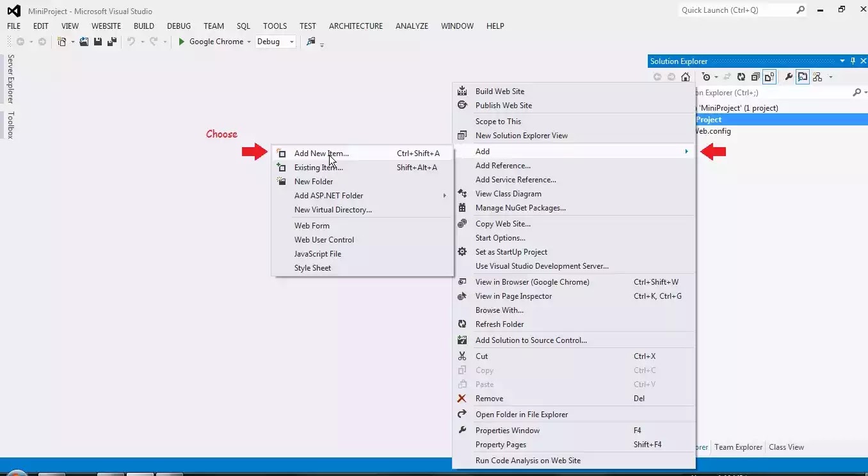Refresh Solution Explorer with the refresh icon
The width and height of the screenshot is (868, 476).
(741, 77)
